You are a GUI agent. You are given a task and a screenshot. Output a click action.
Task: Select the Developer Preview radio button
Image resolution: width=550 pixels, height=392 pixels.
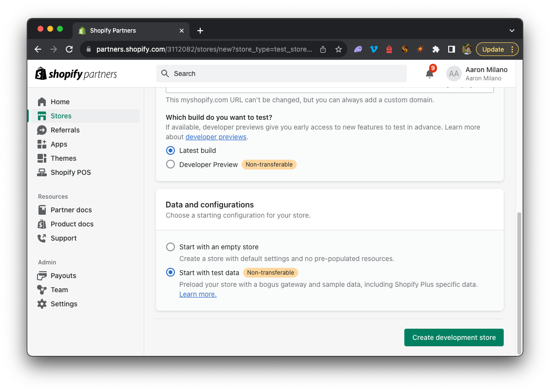pyautogui.click(x=171, y=165)
